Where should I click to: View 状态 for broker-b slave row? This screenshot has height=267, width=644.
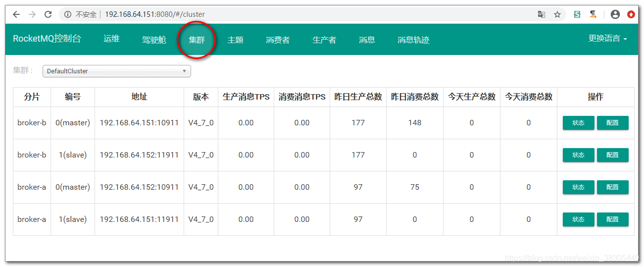click(x=579, y=155)
